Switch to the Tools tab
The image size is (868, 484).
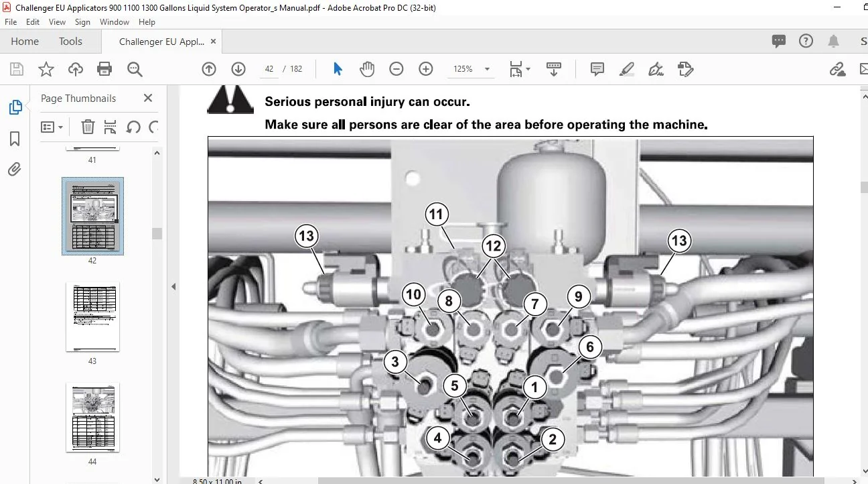pos(70,42)
